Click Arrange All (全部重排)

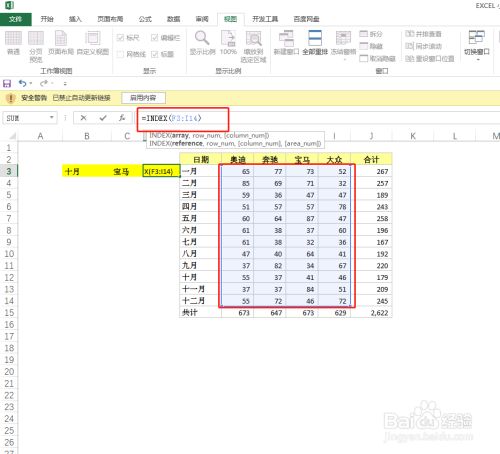click(x=315, y=43)
